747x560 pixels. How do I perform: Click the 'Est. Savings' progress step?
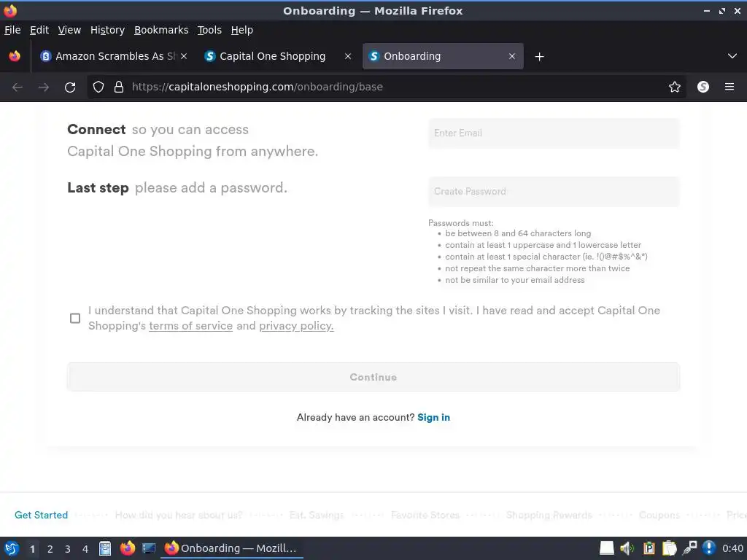point(317,515)
